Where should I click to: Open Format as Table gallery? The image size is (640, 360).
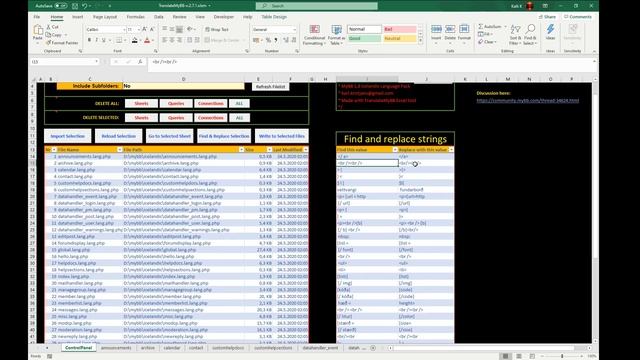click(336, 35)
